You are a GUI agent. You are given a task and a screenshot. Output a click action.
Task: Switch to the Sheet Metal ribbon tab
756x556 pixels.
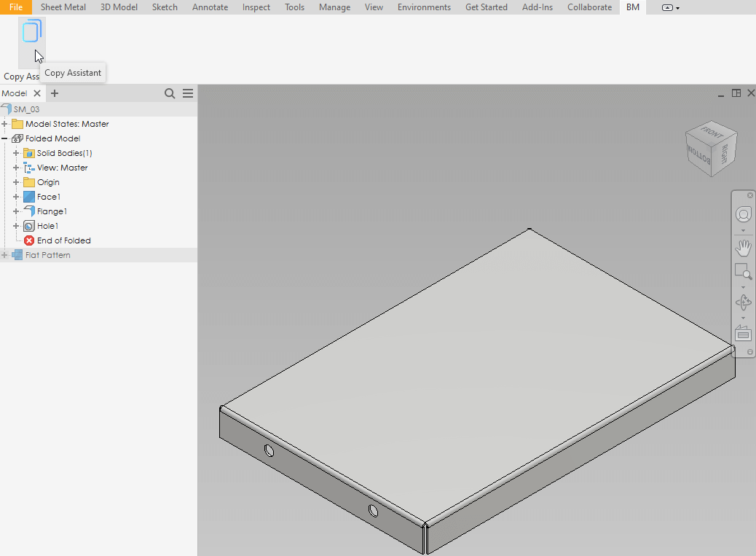[63, 7]
